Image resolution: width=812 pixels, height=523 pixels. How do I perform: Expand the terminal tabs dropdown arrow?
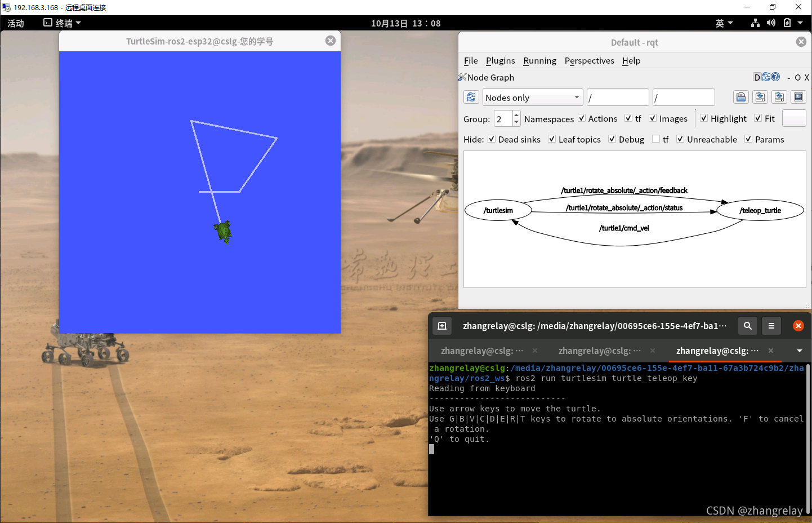800,351
